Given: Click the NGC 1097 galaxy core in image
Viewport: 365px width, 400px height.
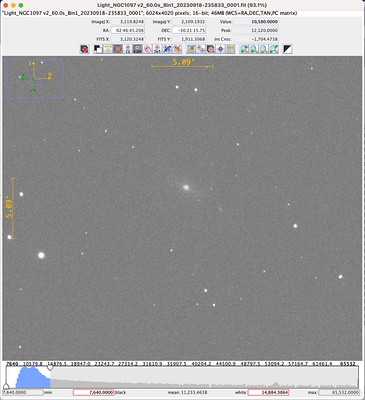Looking at the screenshot, I should (x=186, y=187).
